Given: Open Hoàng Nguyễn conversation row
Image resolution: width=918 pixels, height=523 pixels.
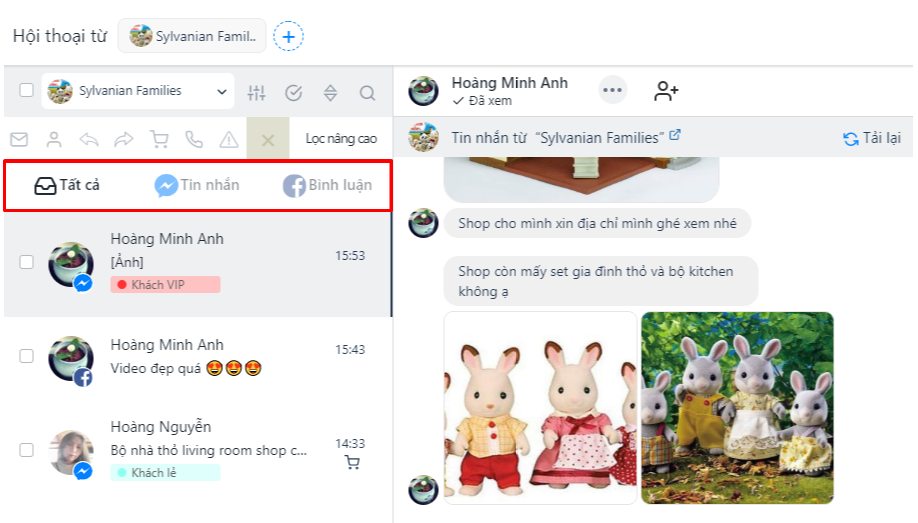Looking at the screenshot, I should point(198,450).
